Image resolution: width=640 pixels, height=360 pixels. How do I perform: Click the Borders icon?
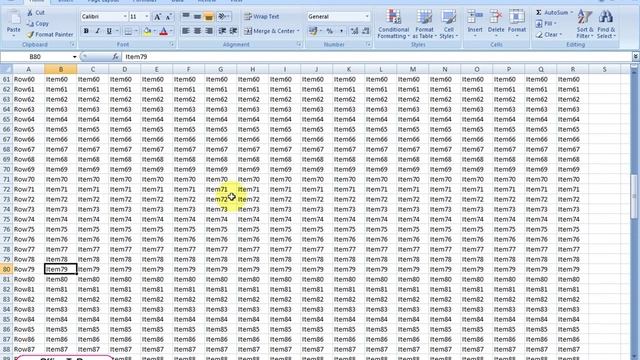point(128,31)
